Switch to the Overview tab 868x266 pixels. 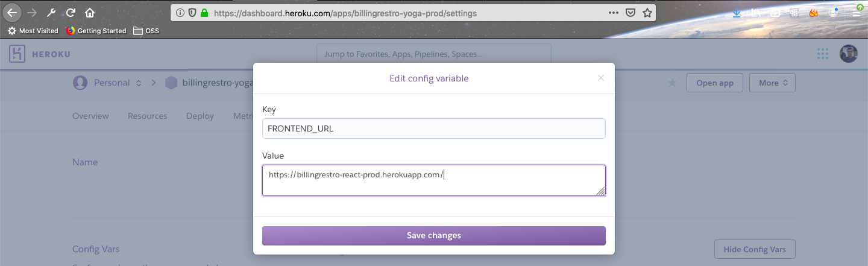[90, 116]
